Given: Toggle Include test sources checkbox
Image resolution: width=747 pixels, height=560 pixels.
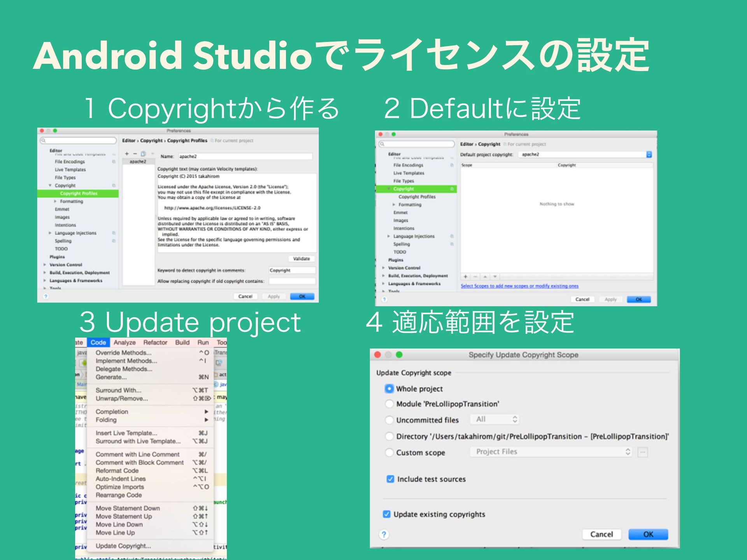Looking at the screenshot, I should pos(390,479).
